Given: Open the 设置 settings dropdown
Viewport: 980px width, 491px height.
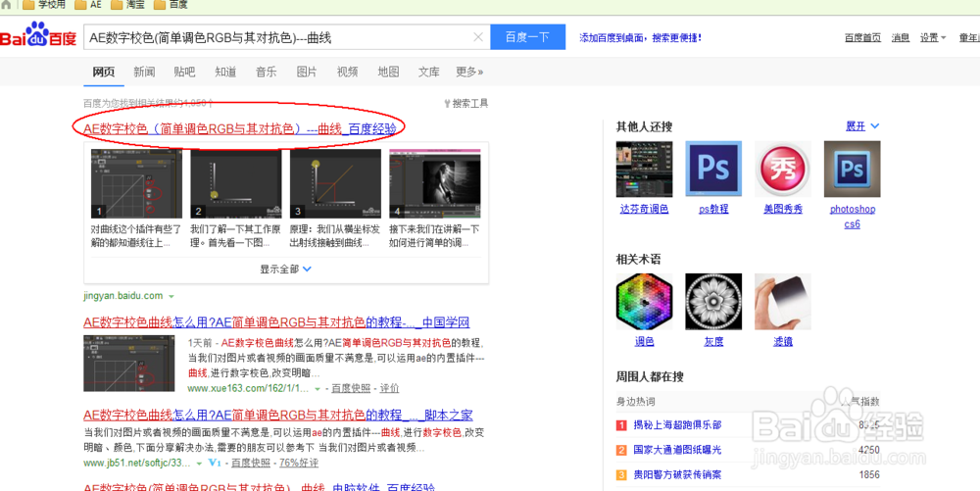Looking at the screenshot, I should click(x=933, y=37).
